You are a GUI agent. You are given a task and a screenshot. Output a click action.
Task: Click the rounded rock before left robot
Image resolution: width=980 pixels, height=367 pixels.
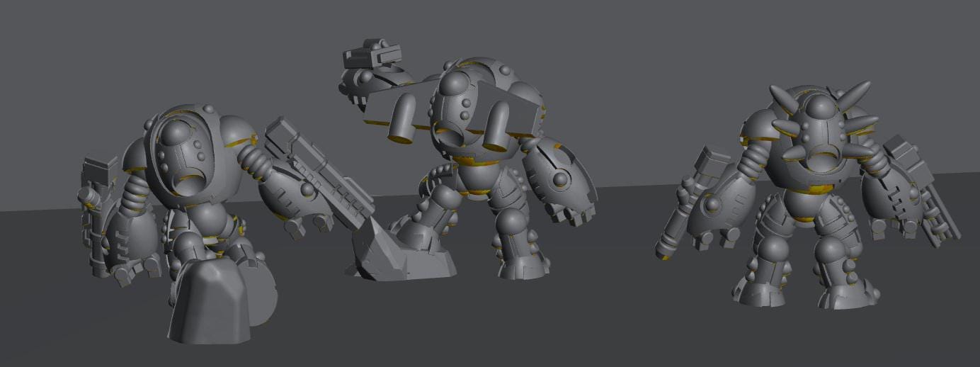click(209, 301)
